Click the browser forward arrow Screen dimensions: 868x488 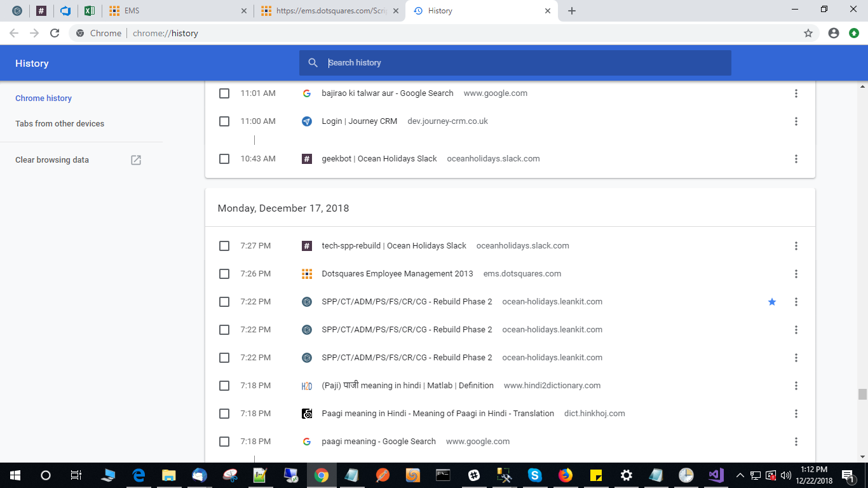(34, 33)
